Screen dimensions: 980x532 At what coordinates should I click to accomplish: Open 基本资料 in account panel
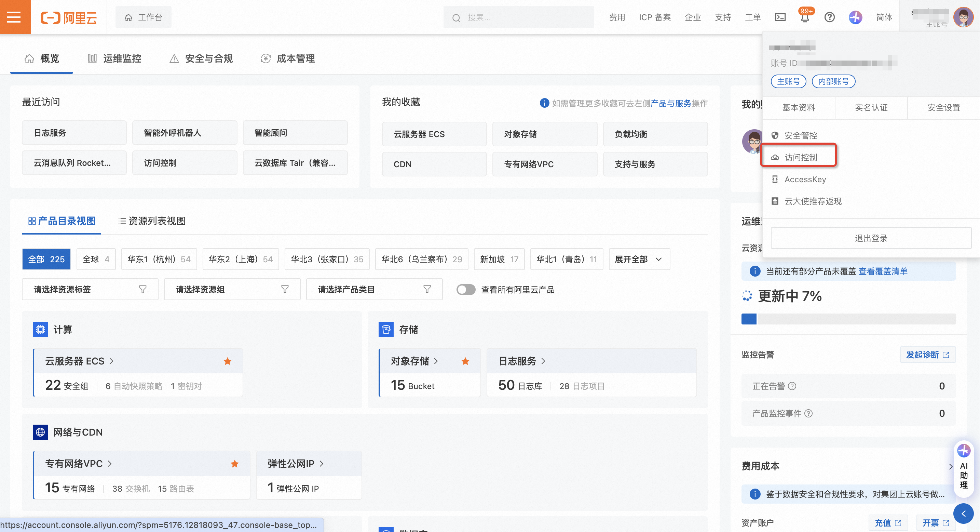coord(799,108)
